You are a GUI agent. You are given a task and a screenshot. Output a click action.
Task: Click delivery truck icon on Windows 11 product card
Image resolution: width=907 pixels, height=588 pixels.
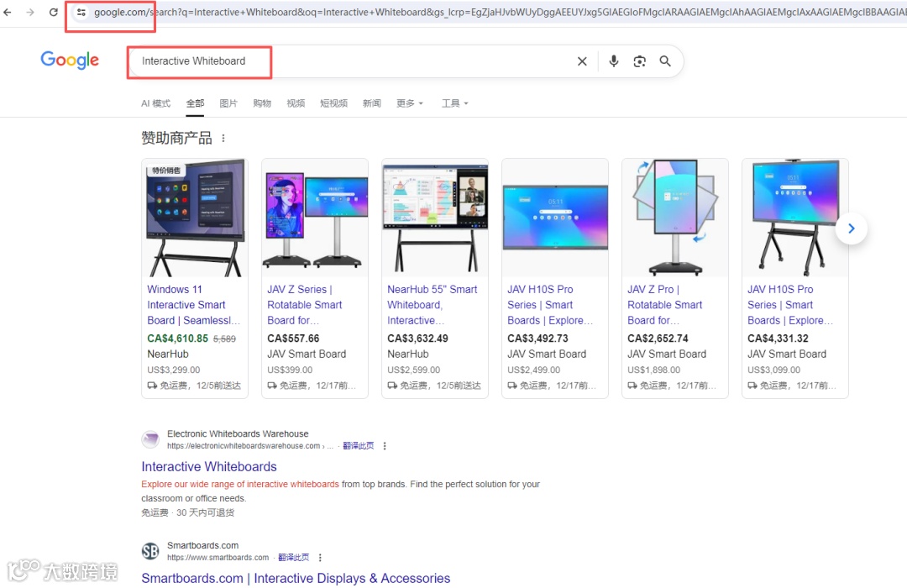(x=152, y=386)
